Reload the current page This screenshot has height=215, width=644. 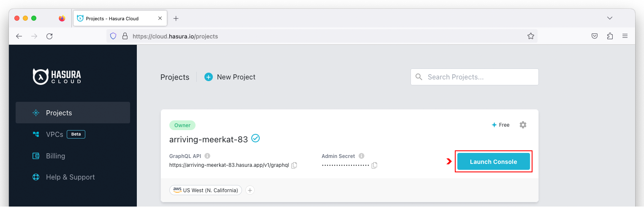pyautogui.click(x=49, y=36)
